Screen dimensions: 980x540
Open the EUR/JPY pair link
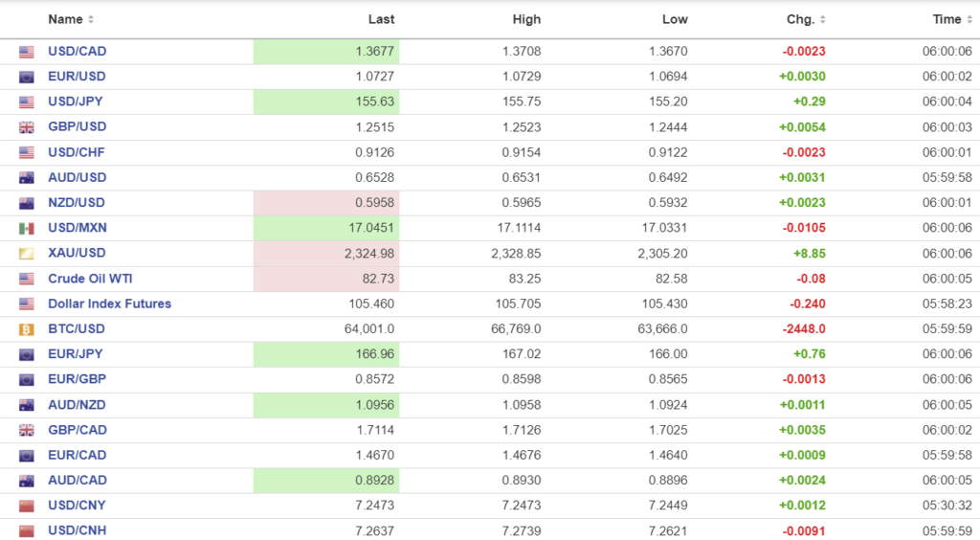pos(77,354)
